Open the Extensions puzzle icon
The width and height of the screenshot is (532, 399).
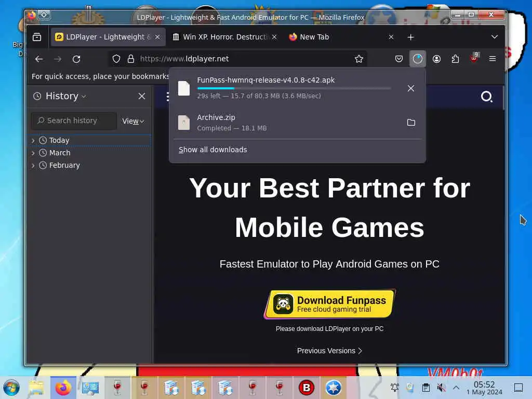455,59
